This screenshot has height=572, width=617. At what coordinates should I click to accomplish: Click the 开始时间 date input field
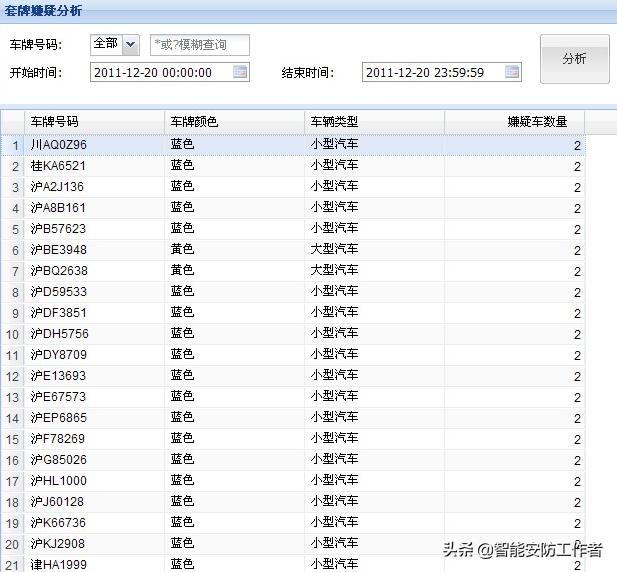[x=170, y=72]
